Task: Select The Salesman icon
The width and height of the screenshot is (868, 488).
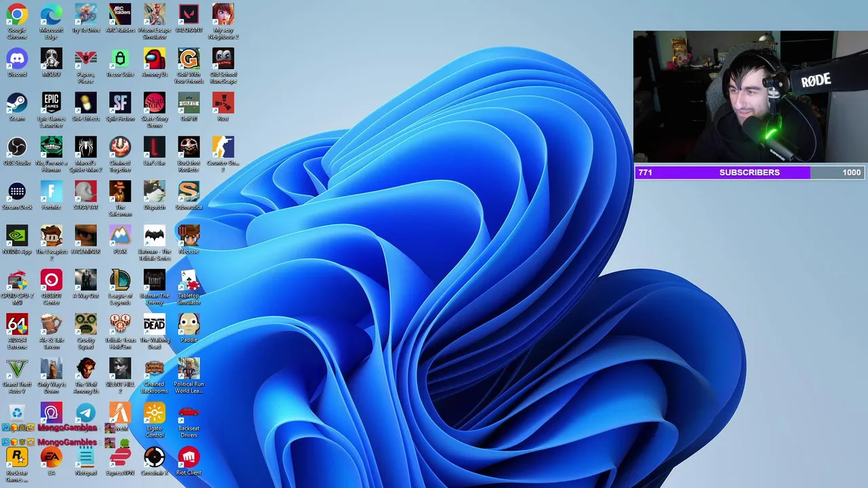Action: point(120,192)
